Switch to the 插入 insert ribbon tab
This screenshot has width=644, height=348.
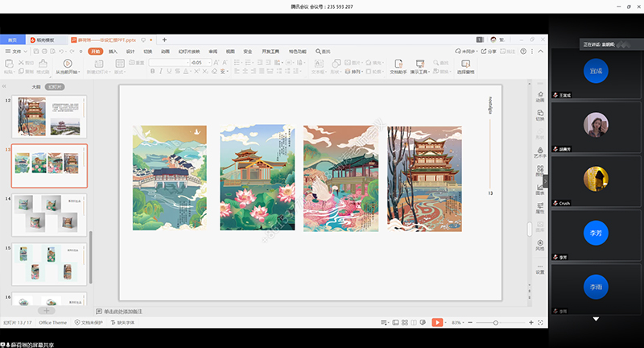tap(113, 51)
